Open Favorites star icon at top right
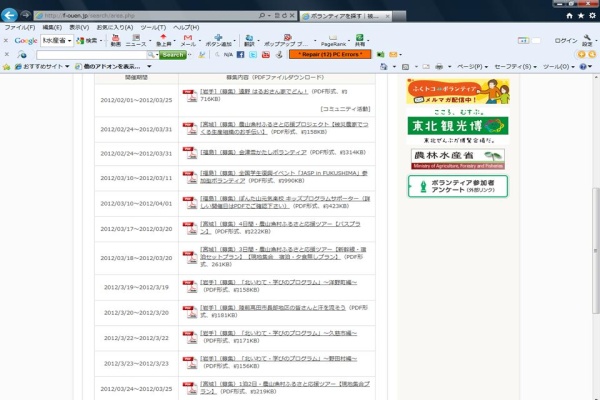 pyautogui.click(x=581, y=16)
